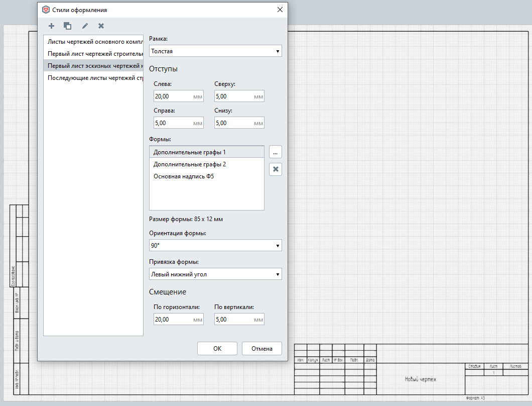This screenshot has width=532, height=406.
Task: Click the Стадия cell in title block
Action: coord(474,366)
